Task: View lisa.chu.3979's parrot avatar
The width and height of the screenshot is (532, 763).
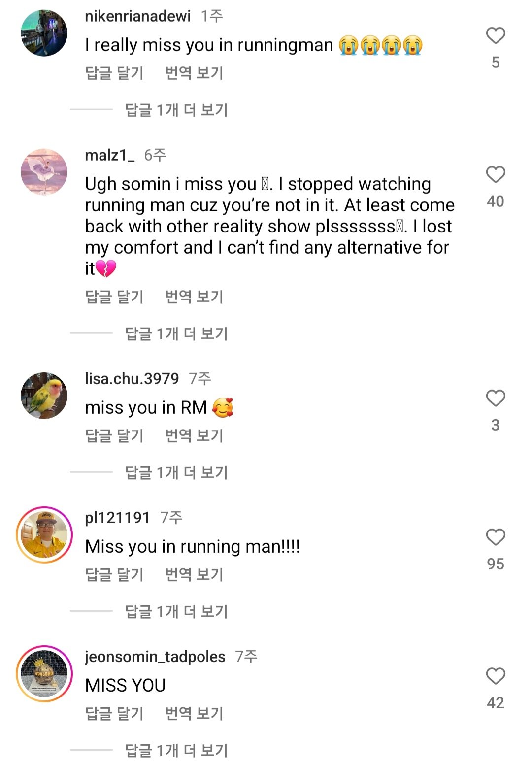Action: pyautogui.click(x=44, y=396)
